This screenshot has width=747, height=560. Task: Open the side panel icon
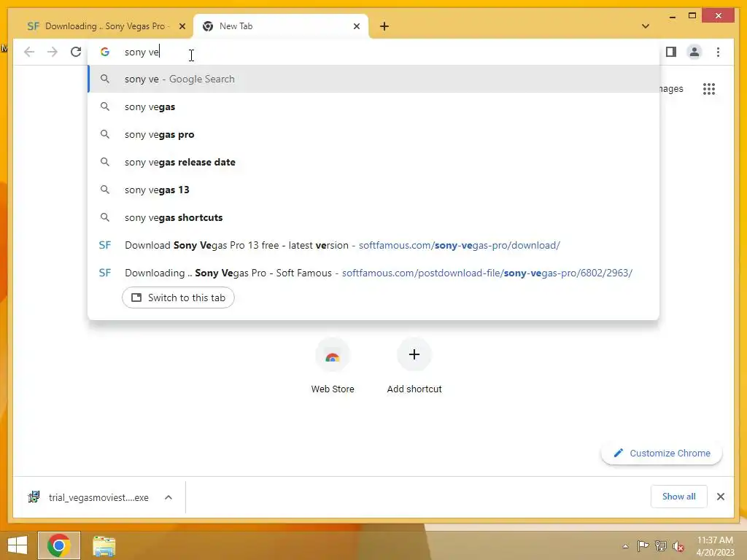pyautogui.click(x=671, y=52)
